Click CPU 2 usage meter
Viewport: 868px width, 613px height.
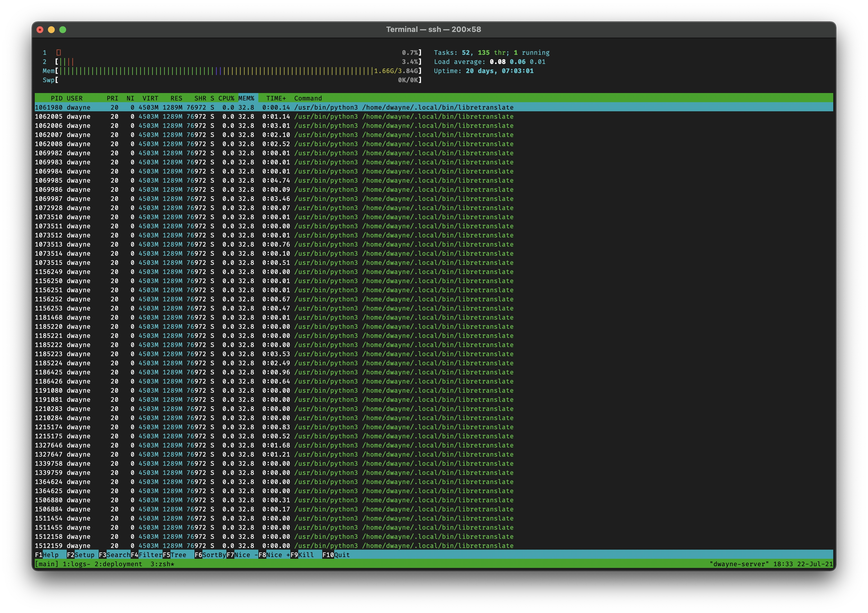click(232, 62)
